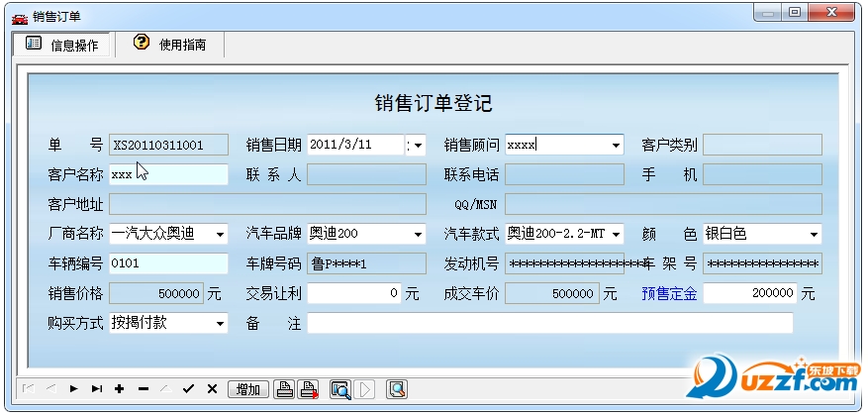
Task: Click the 车牌号码 field
Action: click(366, 263)
